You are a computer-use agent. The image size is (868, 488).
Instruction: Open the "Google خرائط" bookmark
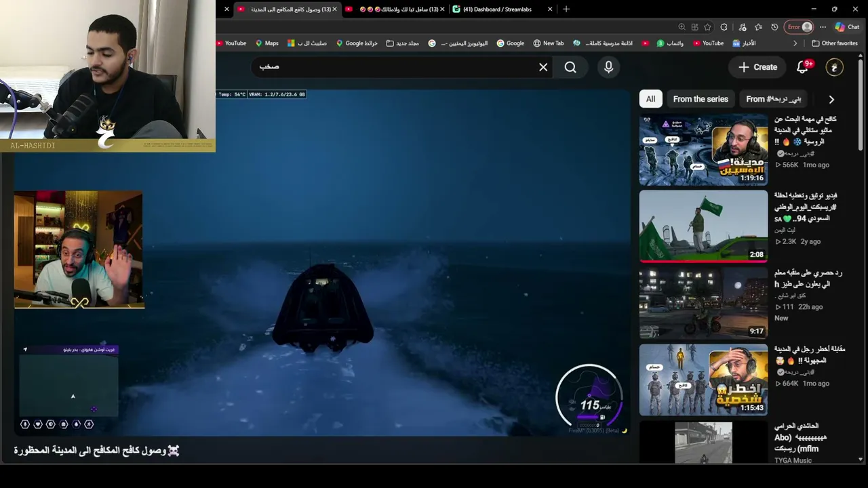pos(357,43)
